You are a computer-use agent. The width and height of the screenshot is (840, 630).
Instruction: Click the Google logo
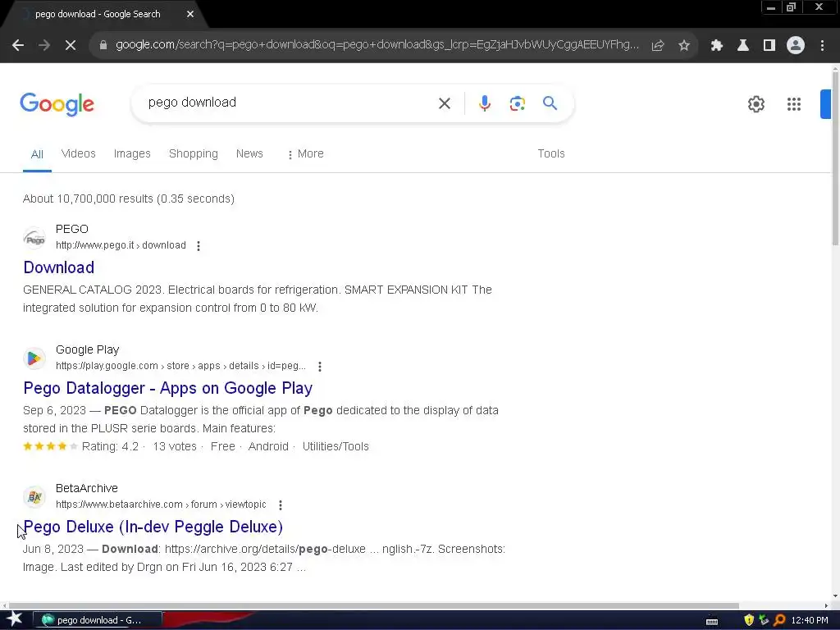(57, 104)
